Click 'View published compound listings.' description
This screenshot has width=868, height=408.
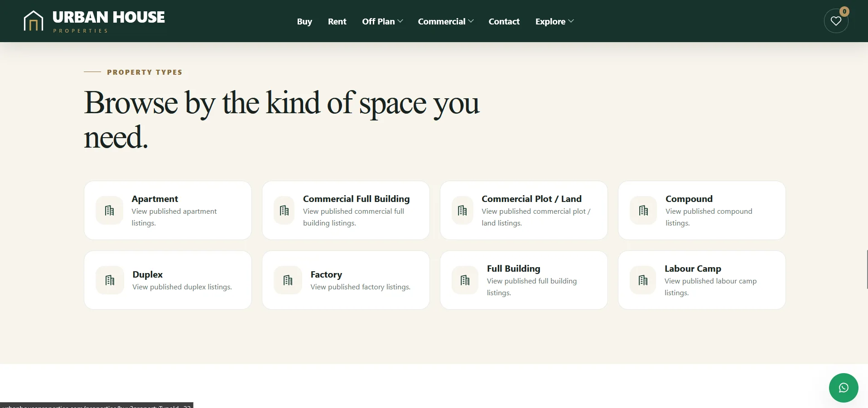point(709,217)
